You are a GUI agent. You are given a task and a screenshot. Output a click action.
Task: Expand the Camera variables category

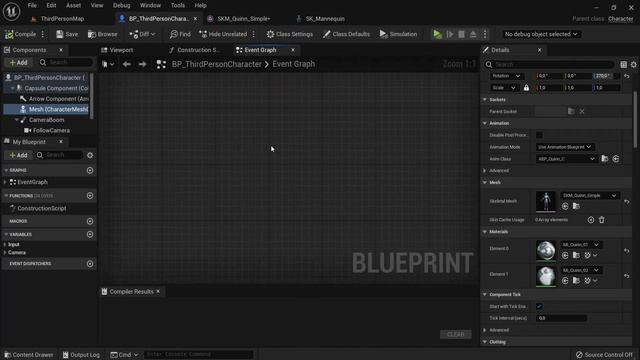tap(5, 253)
